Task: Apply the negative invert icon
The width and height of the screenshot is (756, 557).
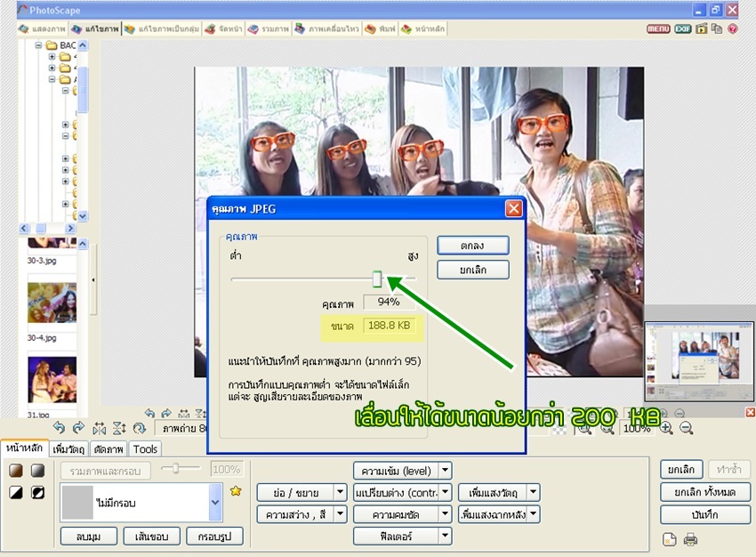Action: (x=38, y=492)
